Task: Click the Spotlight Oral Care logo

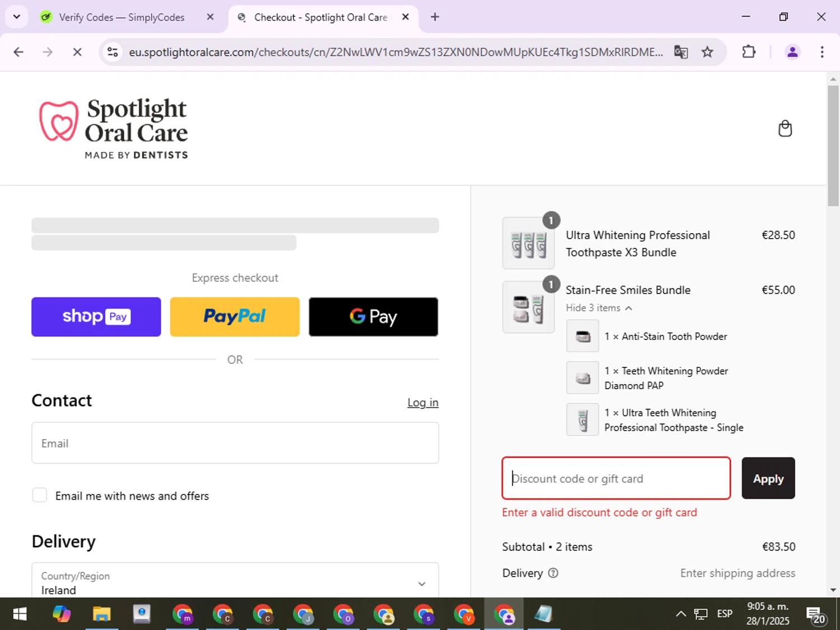Action: 114,129
